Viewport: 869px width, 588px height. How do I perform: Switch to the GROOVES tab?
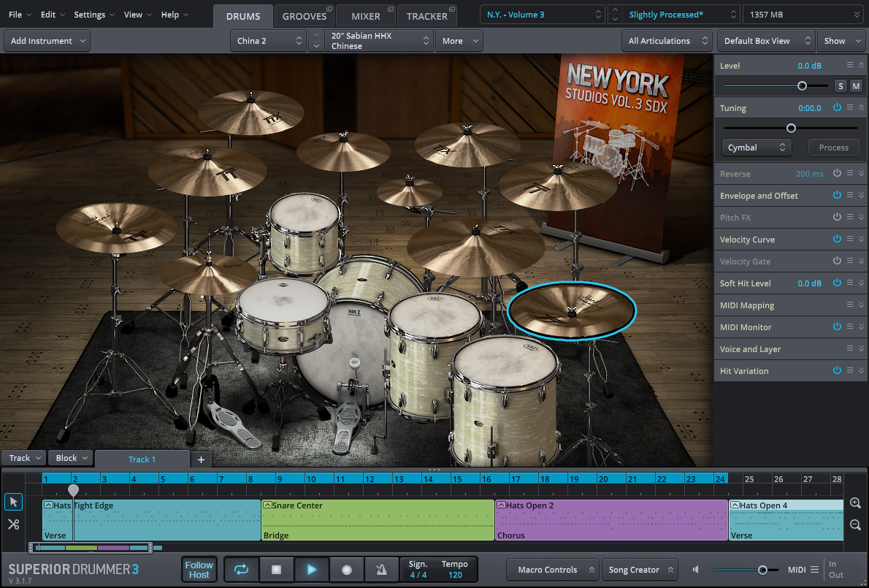[x=305, y=16]
